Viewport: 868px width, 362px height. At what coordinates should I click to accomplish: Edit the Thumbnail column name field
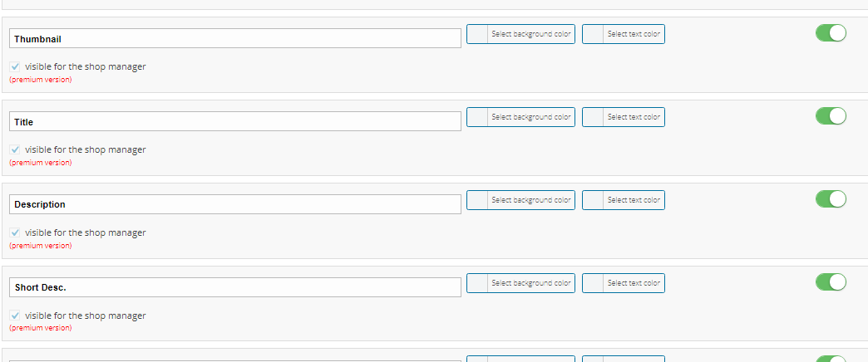[x=235, y=38]
